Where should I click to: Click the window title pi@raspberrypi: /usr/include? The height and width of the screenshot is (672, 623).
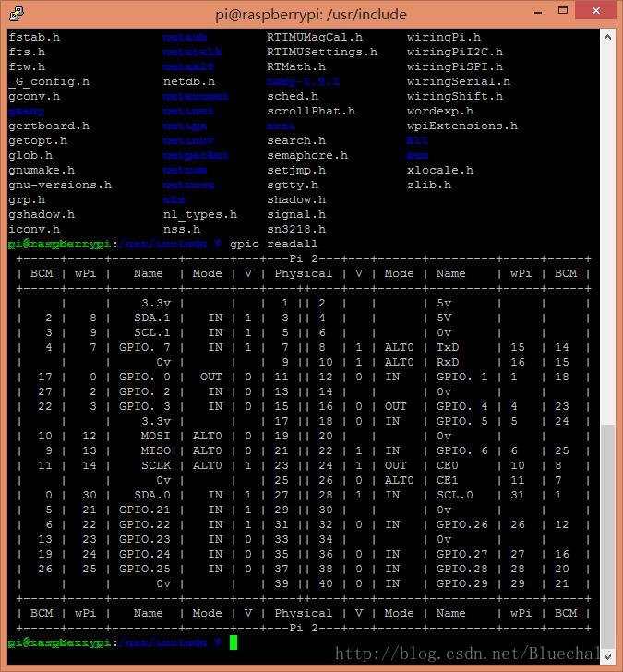click(311, 13)
